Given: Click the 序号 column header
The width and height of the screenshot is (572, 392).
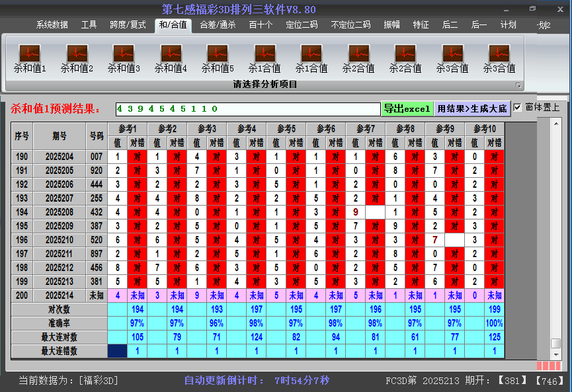Looking at the screenshot, I should coord(22,136).
